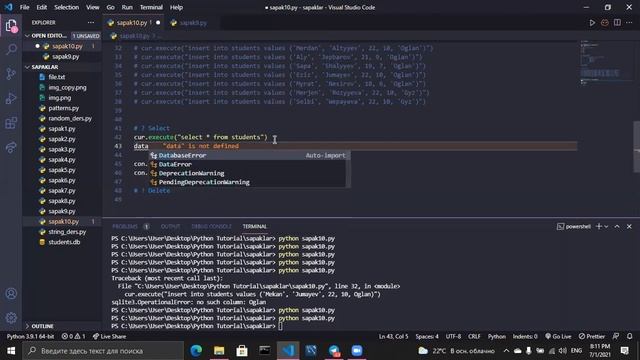Viewport: 640px width, 360px height.
Task: Open the Manage gear icon
Action: [x=11, y=318]
